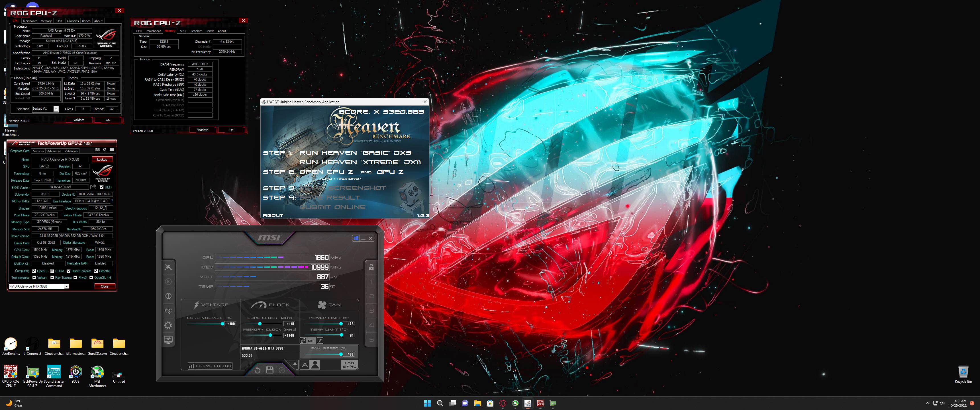
Task: Click the user-defined fan profile icon
Action: (x=315, y=365)
